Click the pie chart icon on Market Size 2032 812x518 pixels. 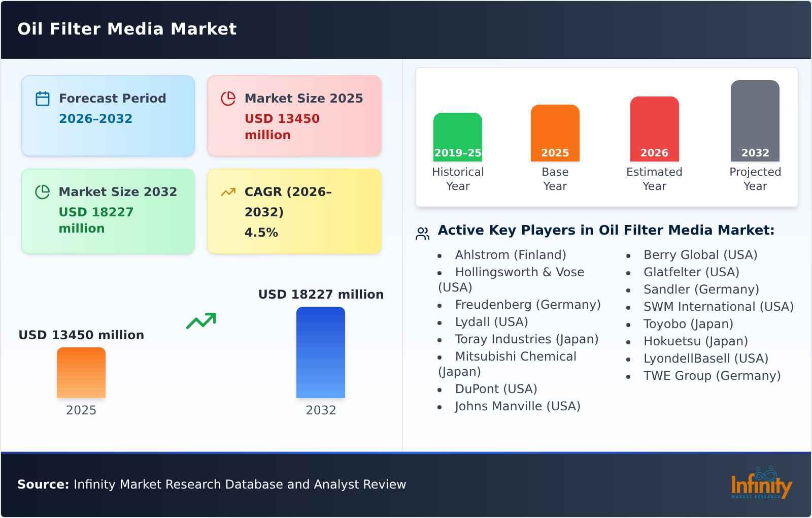pos(43,191)
